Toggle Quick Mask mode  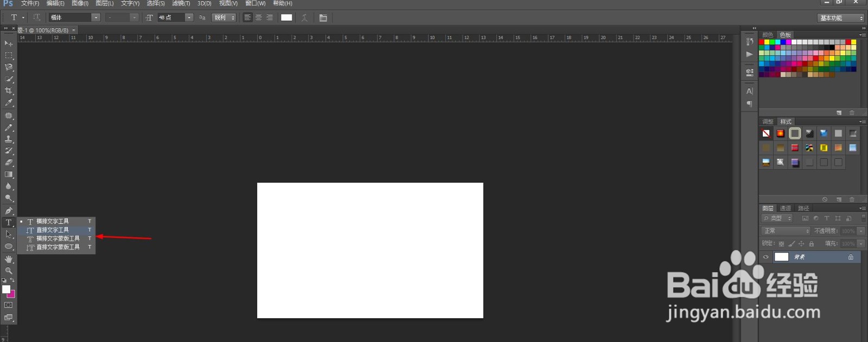pyautogui.click(x=8, y=305)
